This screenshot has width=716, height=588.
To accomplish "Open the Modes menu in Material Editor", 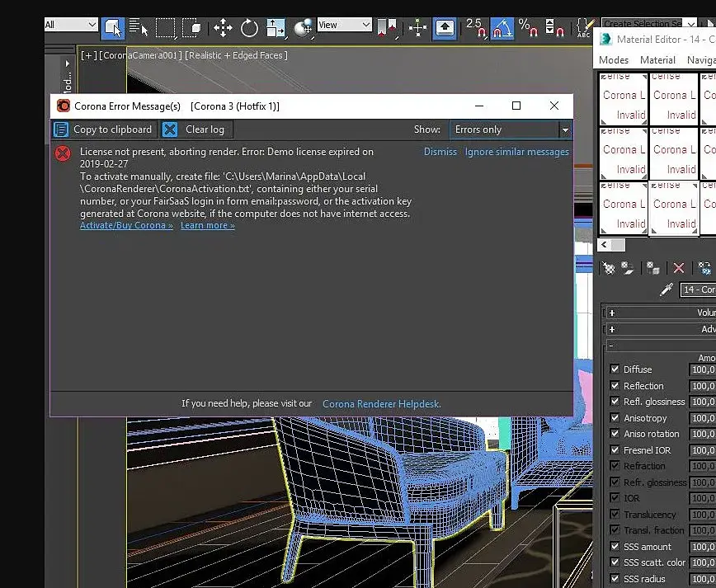I will tap(614, 60).
